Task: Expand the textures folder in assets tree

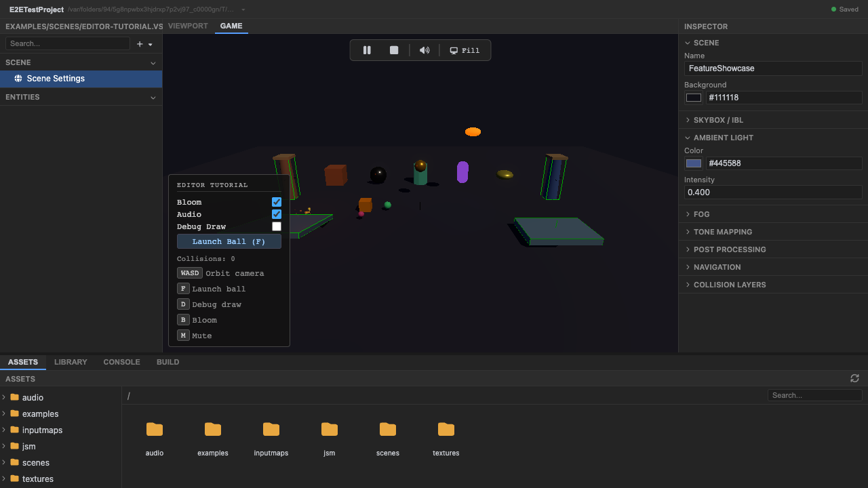Action: [4, 479]
